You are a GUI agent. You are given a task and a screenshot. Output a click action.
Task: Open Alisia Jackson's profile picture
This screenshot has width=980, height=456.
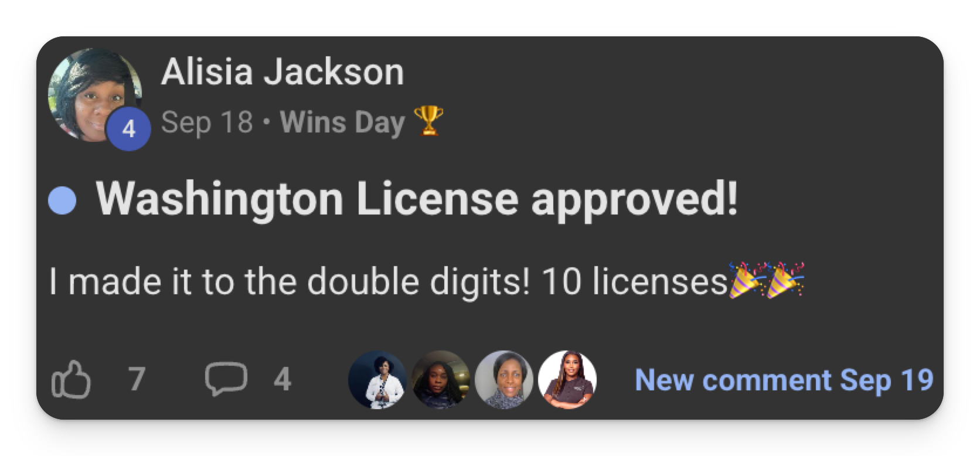coord(95,96)
